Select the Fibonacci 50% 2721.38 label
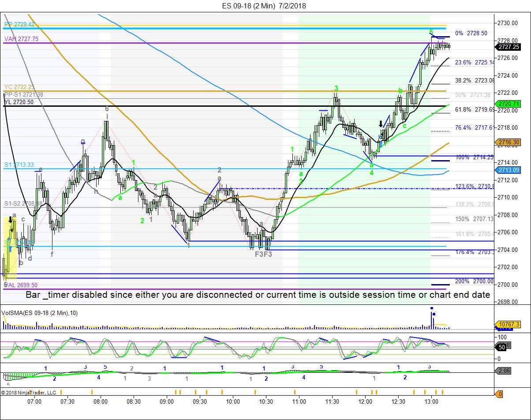 pos(473,95)
